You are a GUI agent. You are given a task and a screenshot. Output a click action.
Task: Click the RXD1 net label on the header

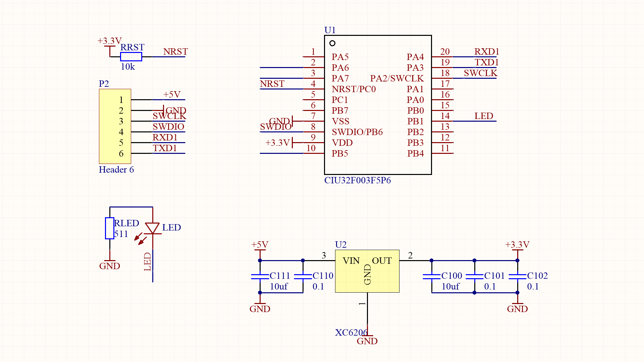[x=165, y=137]
